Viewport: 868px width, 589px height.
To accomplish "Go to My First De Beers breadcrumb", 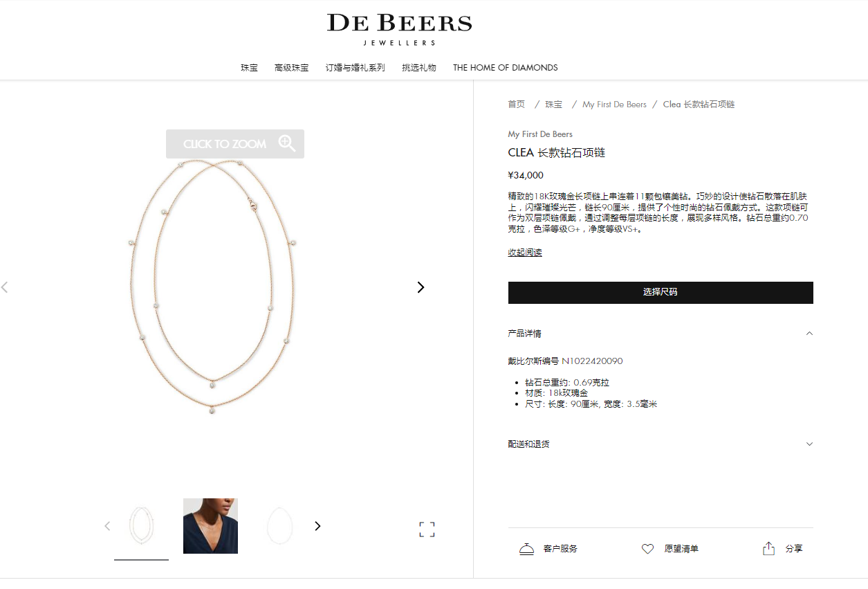I will click(x=614, y=105).
